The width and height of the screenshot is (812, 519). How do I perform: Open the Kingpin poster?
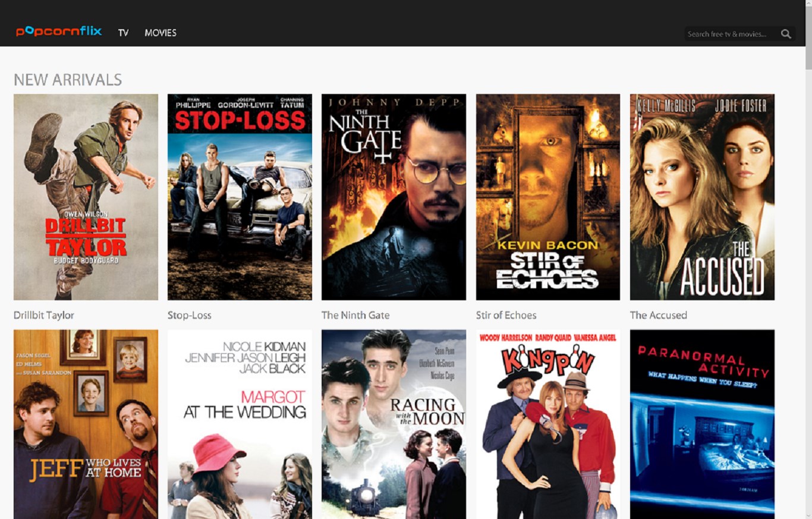(548, 424)
